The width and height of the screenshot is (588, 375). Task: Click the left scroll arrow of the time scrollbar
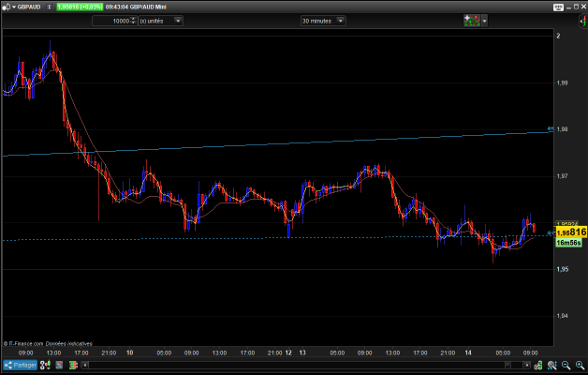tap(85, 365)
